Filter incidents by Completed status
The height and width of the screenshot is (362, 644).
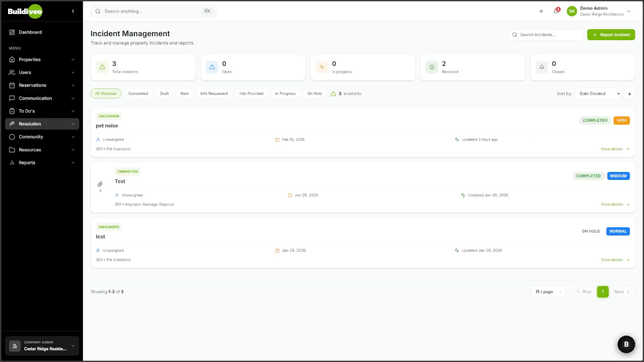(138, 94)
